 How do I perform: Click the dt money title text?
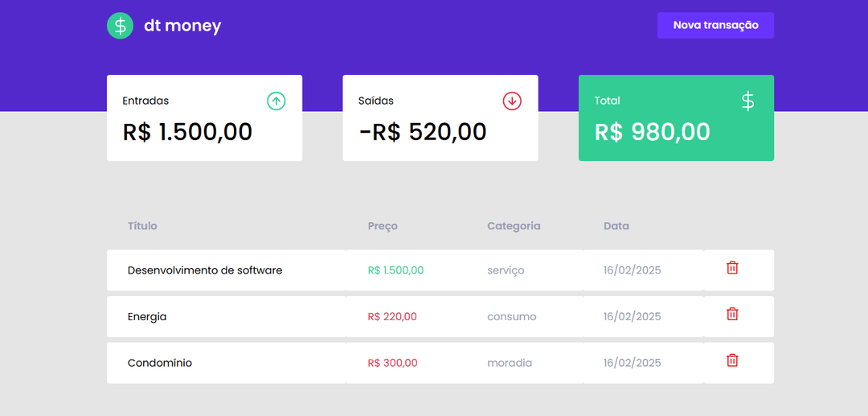[182, 26]
